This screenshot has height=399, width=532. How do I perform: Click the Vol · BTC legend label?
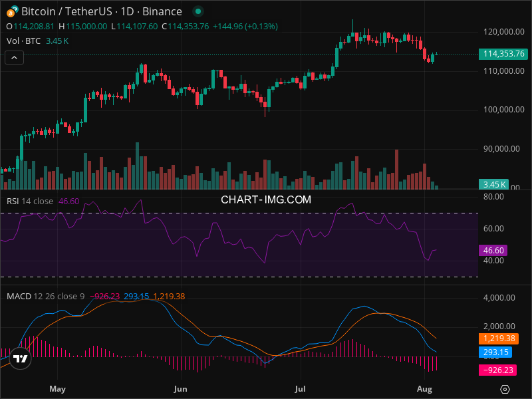[23, 41]
